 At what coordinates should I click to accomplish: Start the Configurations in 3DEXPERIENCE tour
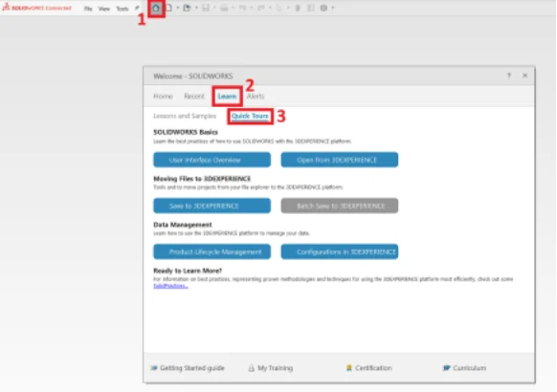pyautogui.click(x=340, y=251)
